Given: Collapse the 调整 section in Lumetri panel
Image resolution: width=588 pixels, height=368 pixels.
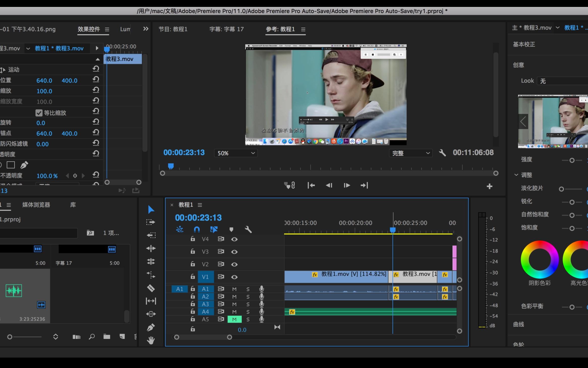Looking at the screenshot, I should [x=516, y=175].
